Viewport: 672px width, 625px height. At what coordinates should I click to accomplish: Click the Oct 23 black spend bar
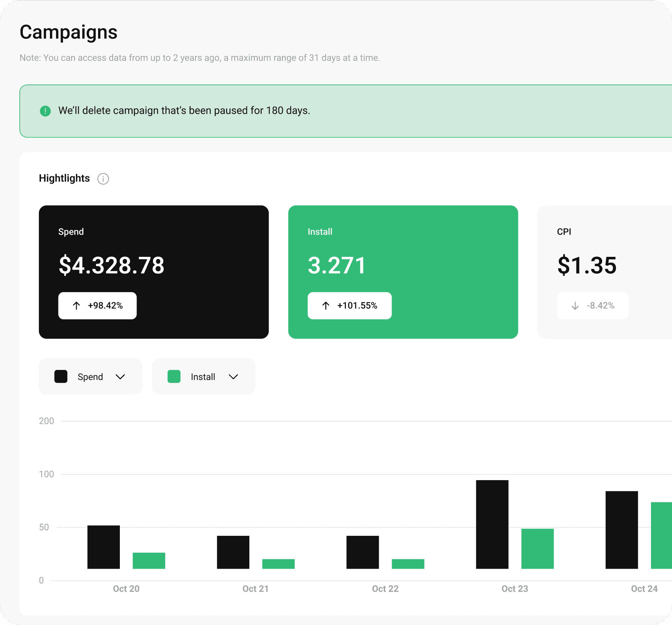point(492,524)
